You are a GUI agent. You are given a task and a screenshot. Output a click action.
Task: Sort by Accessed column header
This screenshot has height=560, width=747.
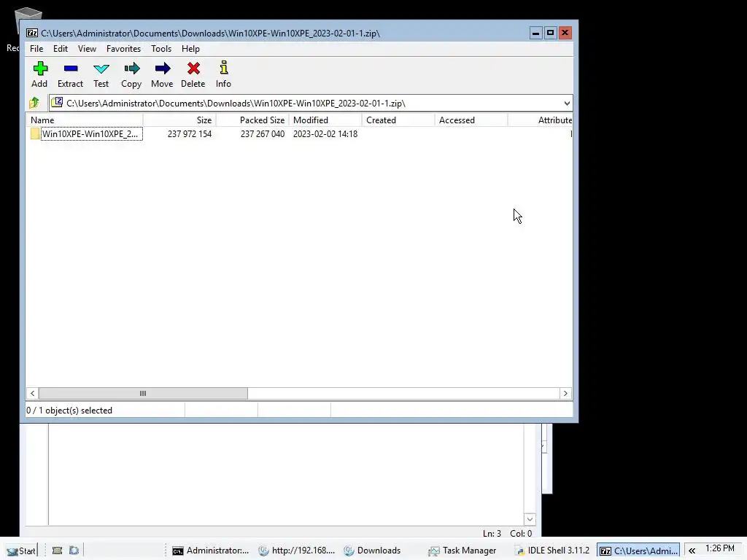coord(471,120)
